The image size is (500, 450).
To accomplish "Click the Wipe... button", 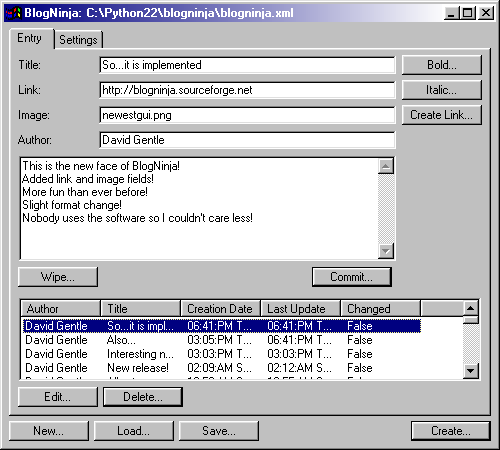I will (58, 277).
